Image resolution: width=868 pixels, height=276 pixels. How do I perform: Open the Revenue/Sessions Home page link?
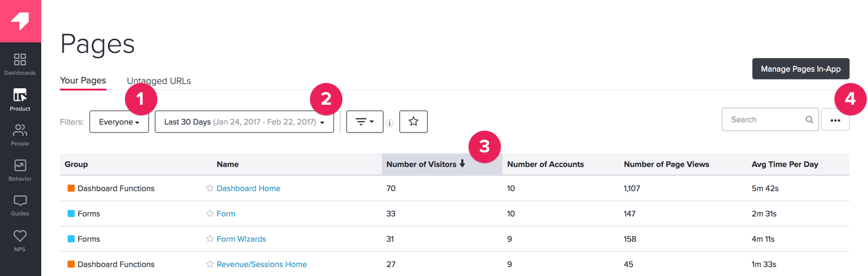click(262, 264)
